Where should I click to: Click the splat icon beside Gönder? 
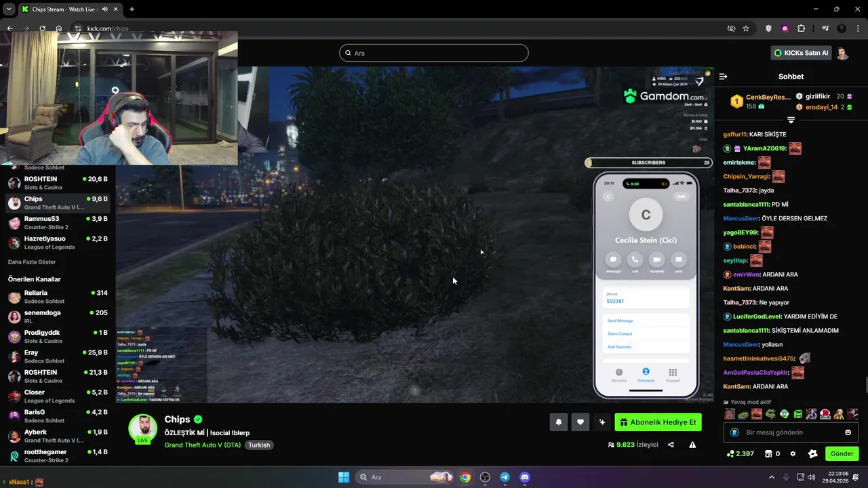pyautogui.click(x=812, y=453)
